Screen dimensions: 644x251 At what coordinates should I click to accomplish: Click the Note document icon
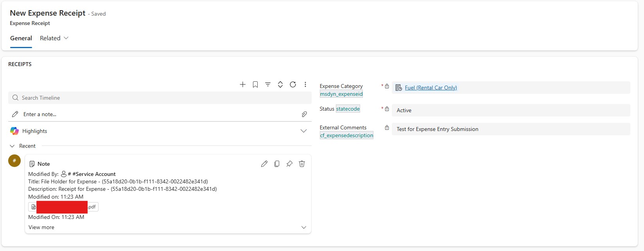(32, 164)
